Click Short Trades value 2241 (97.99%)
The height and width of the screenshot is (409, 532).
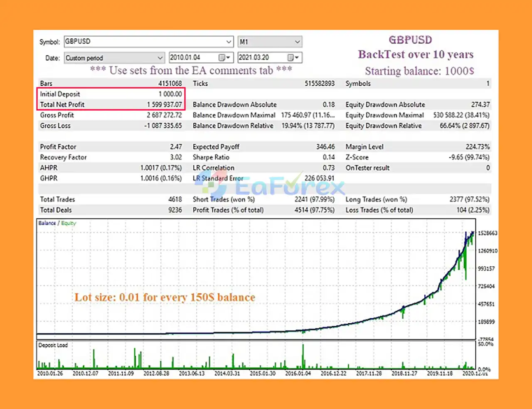(x=315, y=199)
